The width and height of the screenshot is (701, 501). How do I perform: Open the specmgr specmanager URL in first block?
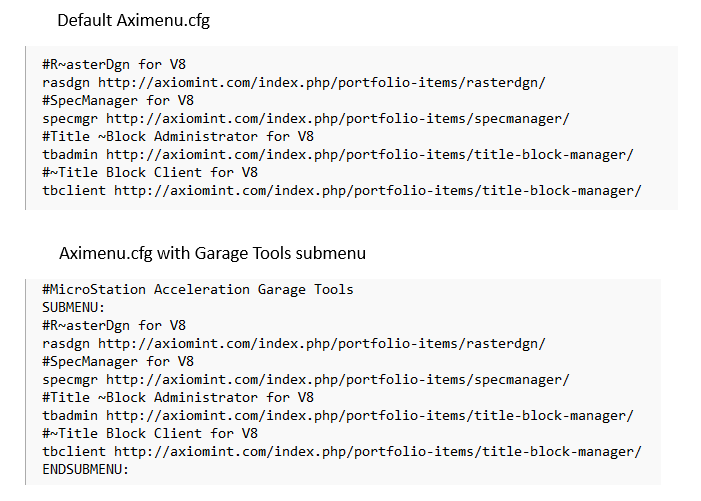coord(338,119)
